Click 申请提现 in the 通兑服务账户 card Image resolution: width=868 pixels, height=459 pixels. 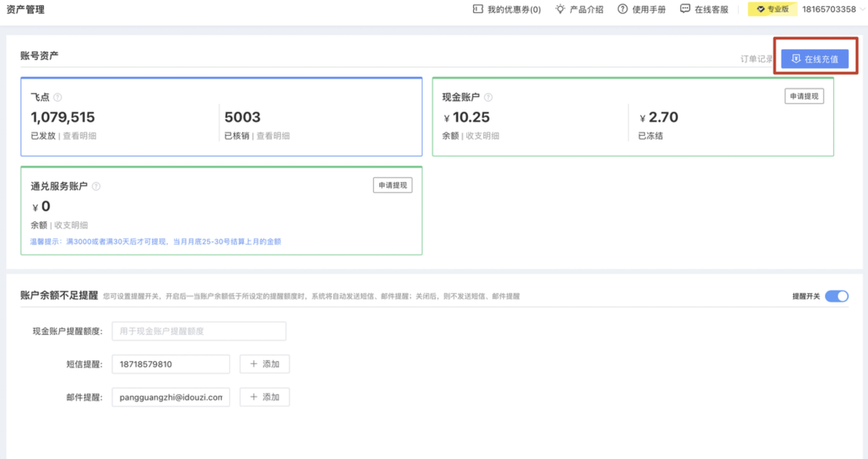392,185
